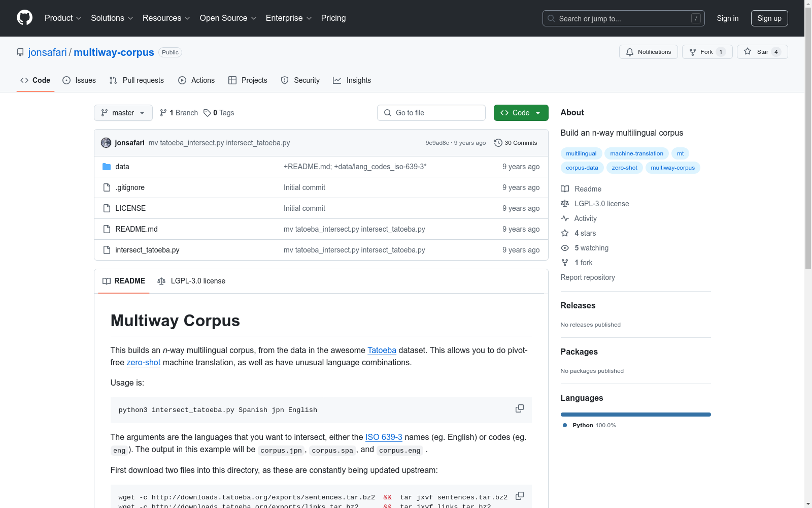Click the slash shortcut key icon in search bar

(696, 18)
